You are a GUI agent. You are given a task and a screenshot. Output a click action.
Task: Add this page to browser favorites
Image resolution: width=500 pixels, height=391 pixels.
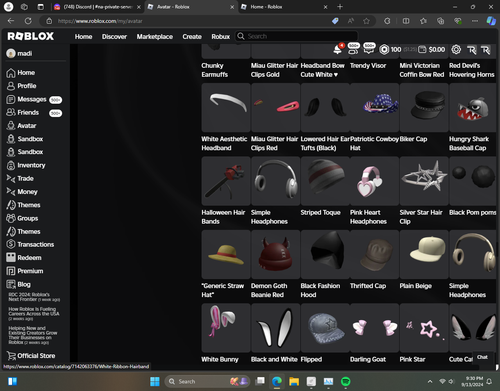click(x=366, y=21)
